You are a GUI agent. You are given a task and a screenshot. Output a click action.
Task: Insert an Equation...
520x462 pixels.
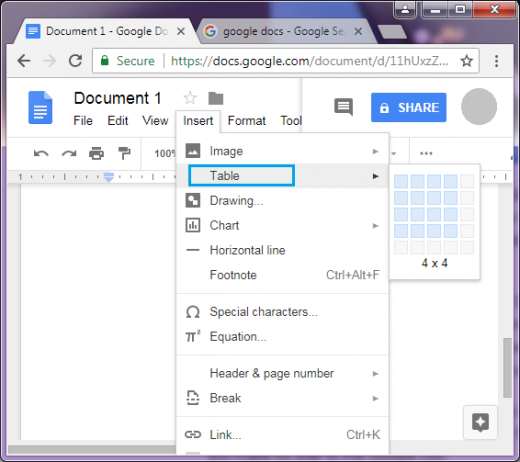[282, 337]
